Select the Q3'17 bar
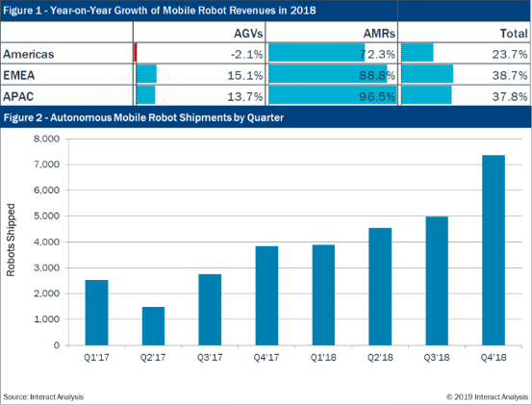 tap(210, 310)
